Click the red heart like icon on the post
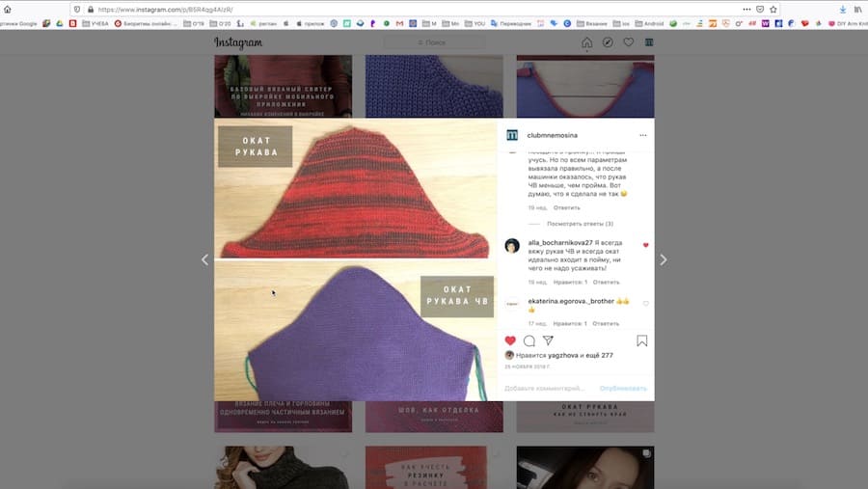 (510, 340)
